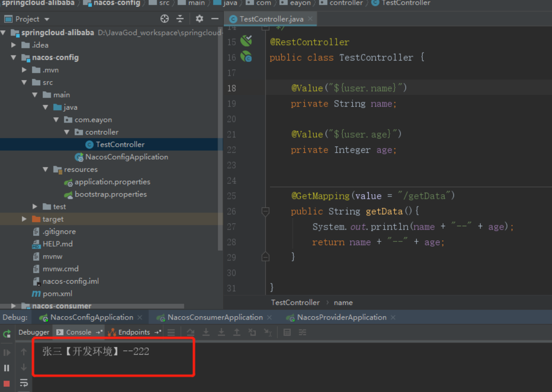The image size is (552, 392).
Task: Collapse the java folder
Action: click(45, 107)
